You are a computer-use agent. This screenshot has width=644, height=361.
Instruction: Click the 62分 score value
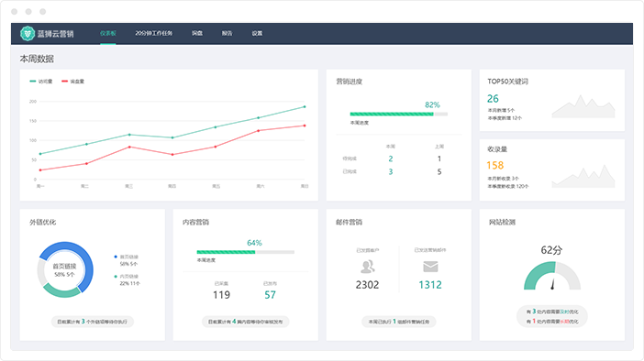(x=551, y=250)
